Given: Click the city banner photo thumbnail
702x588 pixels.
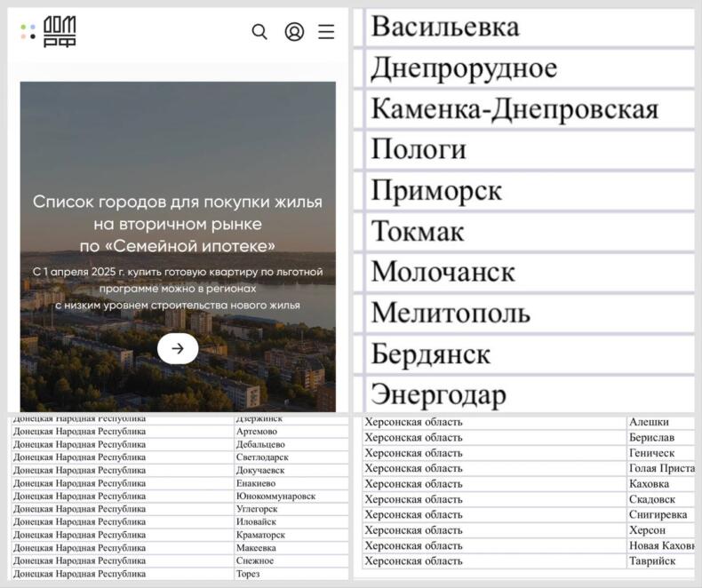Looking at the screenshot, I should pos(178,247).
